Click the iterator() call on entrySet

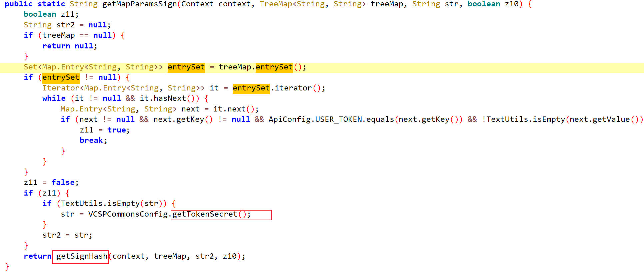point(293,88)
